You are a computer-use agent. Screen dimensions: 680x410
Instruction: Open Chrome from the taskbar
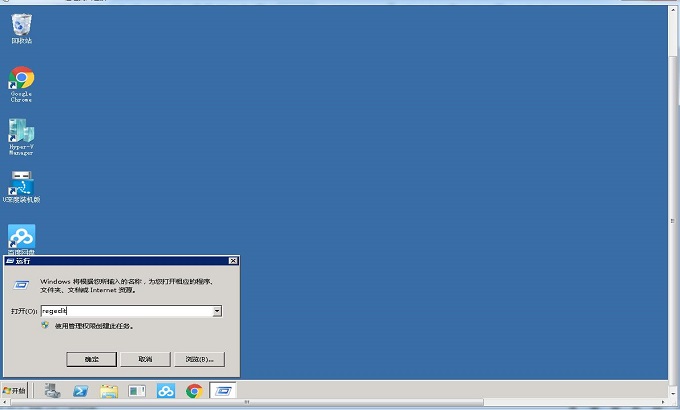(194, 390)
